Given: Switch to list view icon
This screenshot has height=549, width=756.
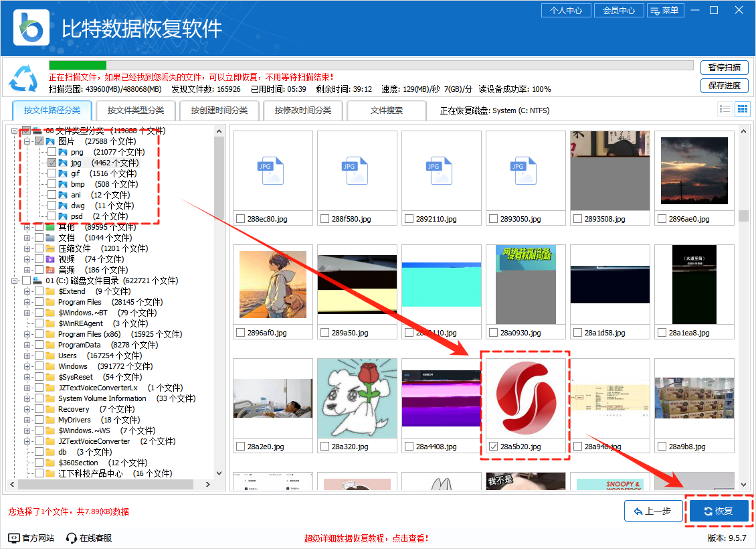Looking at the screenshot, I should [725, 109].
